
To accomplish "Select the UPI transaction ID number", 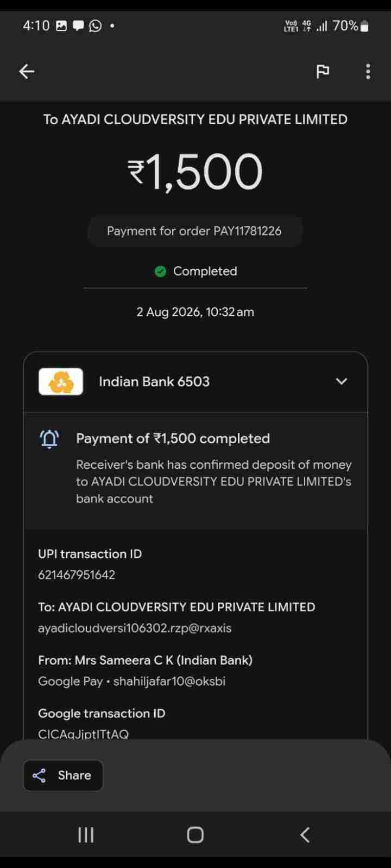I will [77, 575].
